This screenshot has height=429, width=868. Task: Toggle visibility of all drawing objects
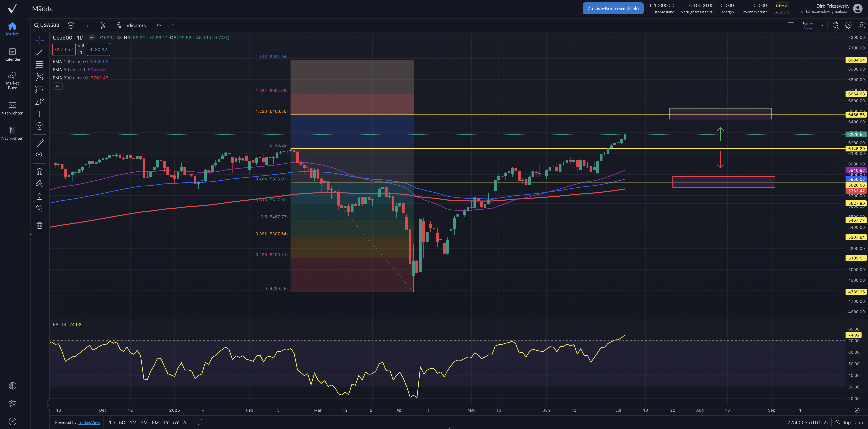click(x=39, y=208)
